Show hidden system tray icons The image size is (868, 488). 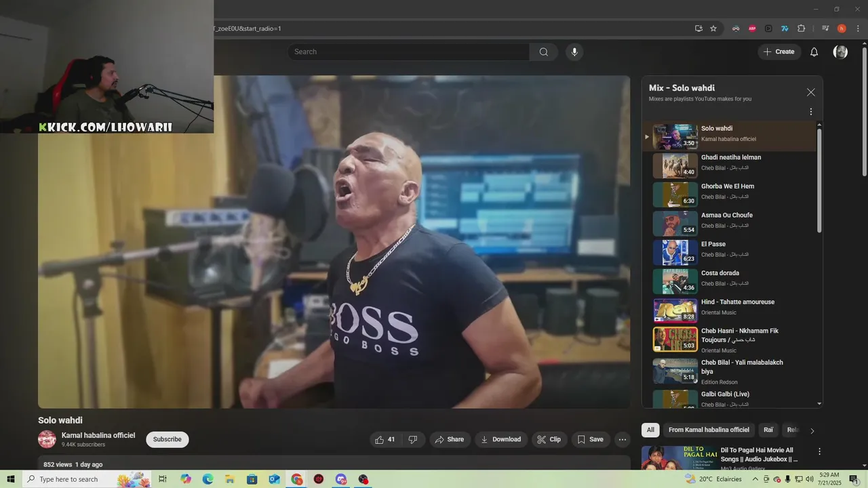click(755, 479)
